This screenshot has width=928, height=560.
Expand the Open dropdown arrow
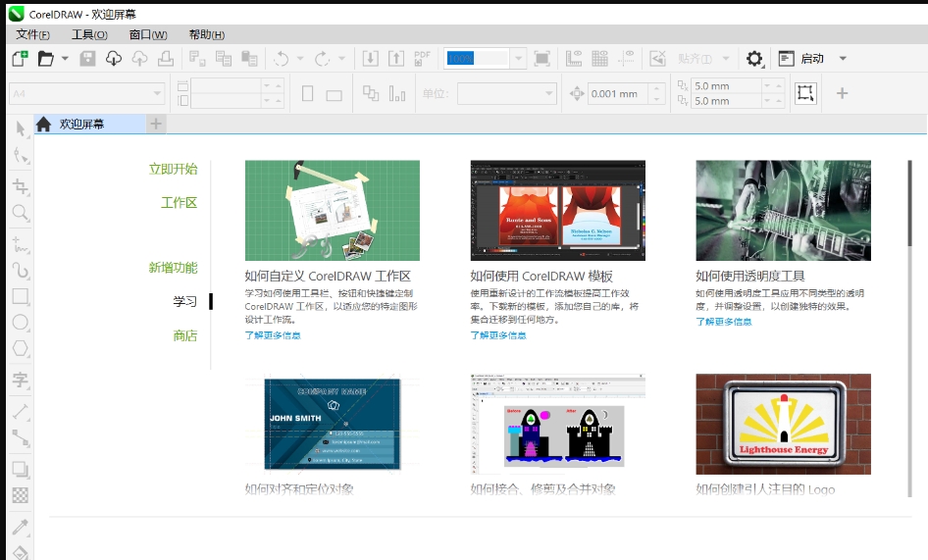coord(65,59)
